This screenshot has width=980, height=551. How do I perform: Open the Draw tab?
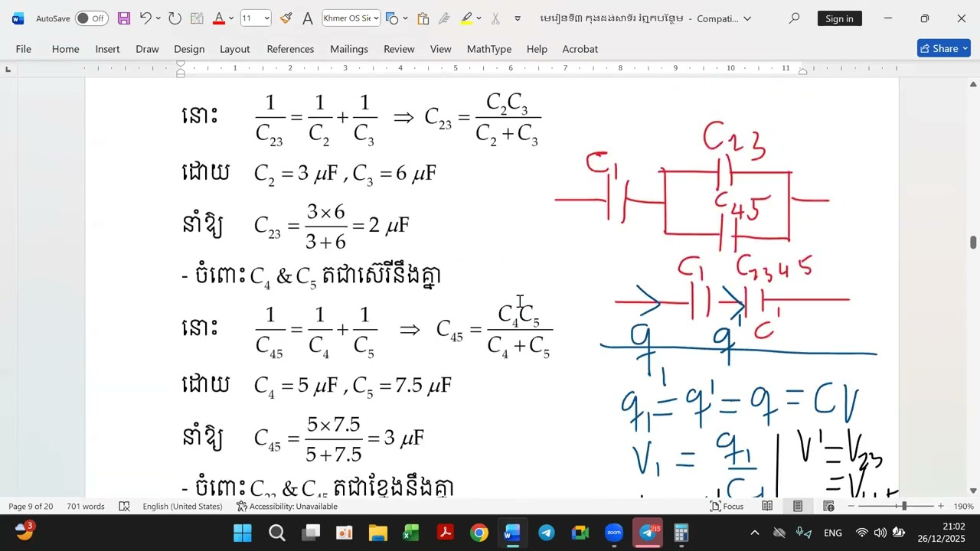[147, 48]
